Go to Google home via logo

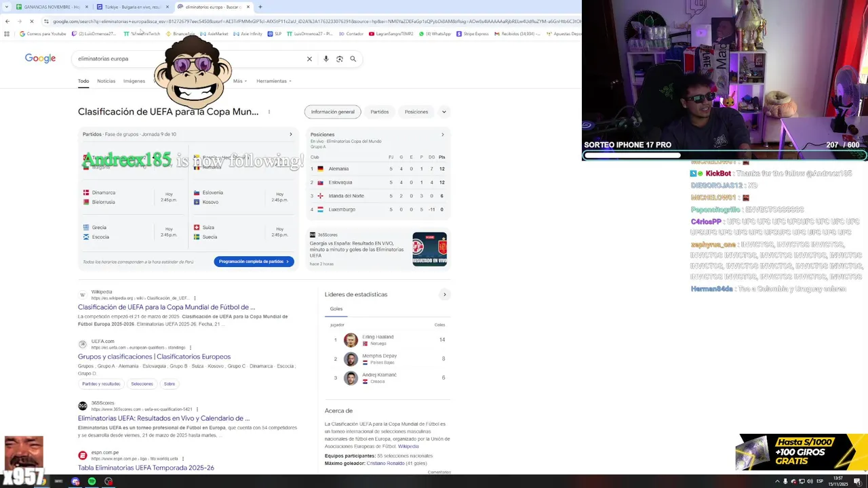click(40, 58)
